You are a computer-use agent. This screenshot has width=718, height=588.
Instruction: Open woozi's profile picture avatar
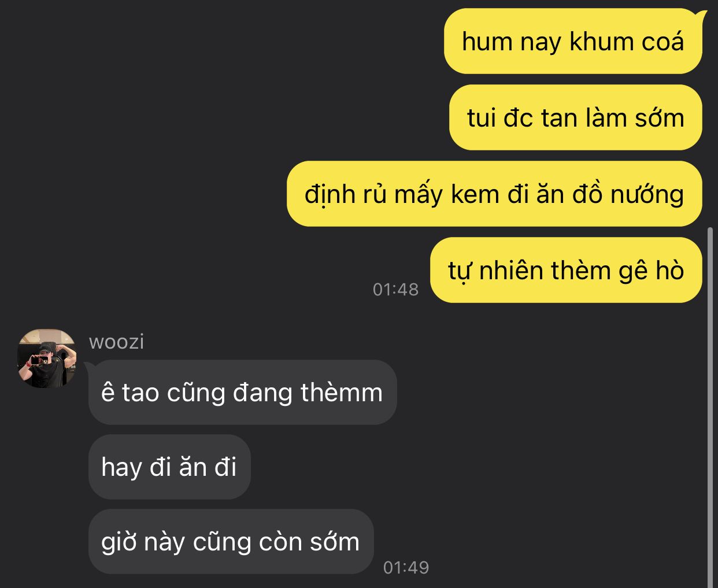pos(47,358)
